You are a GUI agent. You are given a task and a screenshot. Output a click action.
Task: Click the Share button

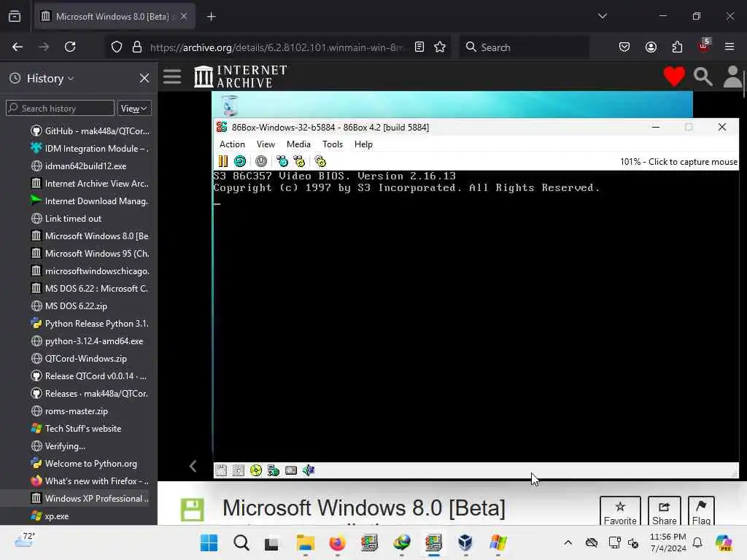(x=664, y=511)
